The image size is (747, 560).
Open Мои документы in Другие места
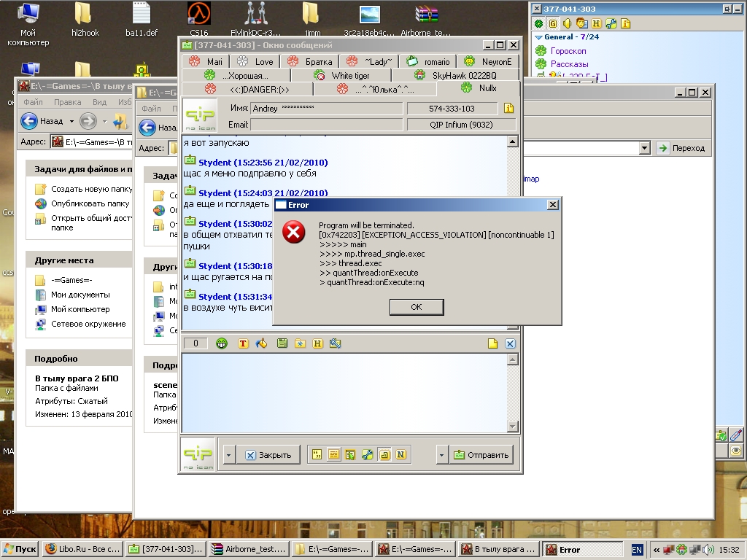pyautogui.click(x=80, y=295)
